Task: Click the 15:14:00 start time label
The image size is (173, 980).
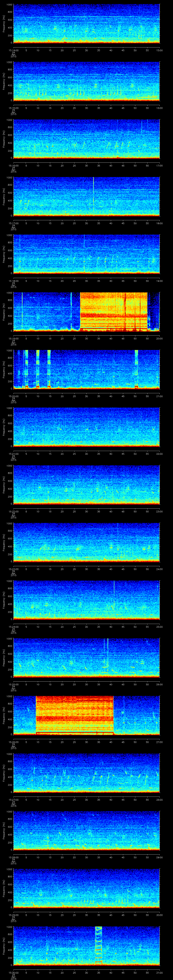Action: pyautogui.click(x=13, y=50)
